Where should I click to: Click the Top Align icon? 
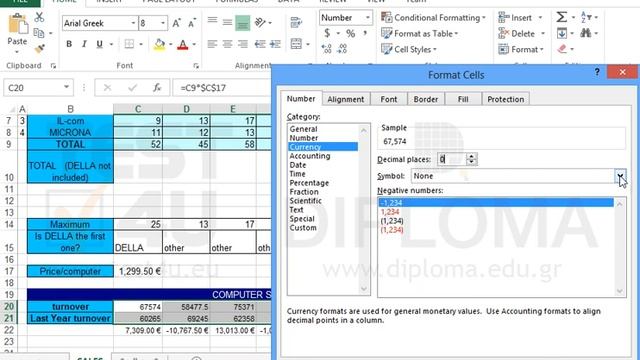[x=212, y=21]
